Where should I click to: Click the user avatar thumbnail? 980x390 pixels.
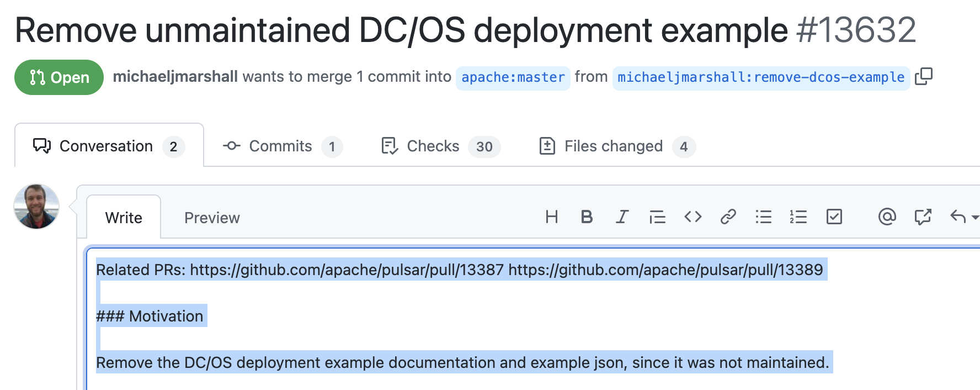pos(36,207)
